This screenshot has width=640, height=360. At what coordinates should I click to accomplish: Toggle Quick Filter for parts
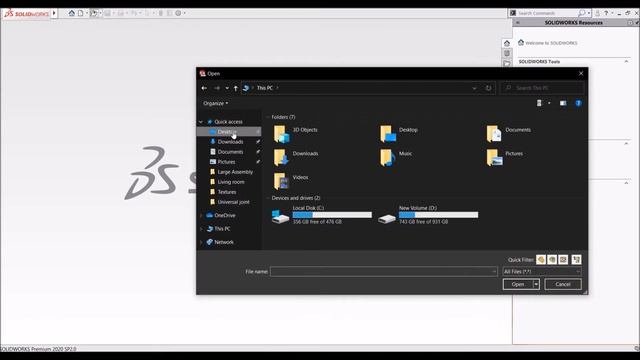541,260
